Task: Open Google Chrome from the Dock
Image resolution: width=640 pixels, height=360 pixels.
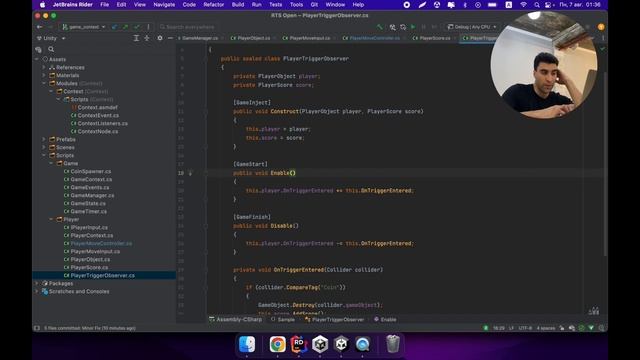Action: coord(278,344)
